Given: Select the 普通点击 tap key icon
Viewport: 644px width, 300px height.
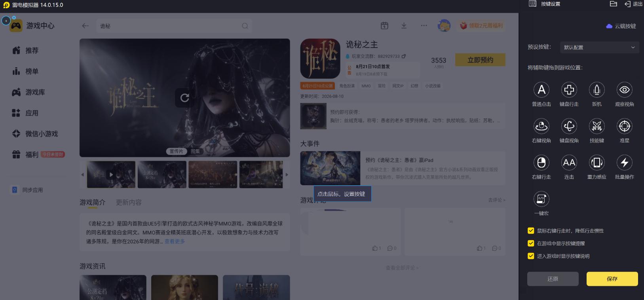Looking at the screenshot, I should [541, 90].
